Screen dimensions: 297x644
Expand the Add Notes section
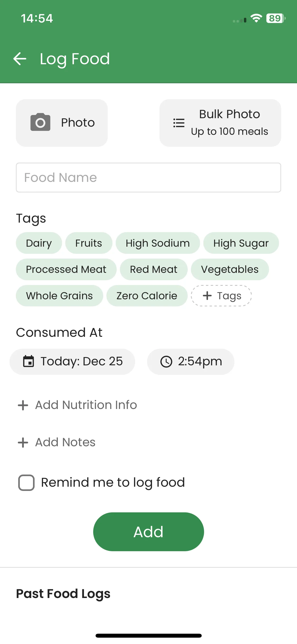pyautogui.click(x=65, y=442)
